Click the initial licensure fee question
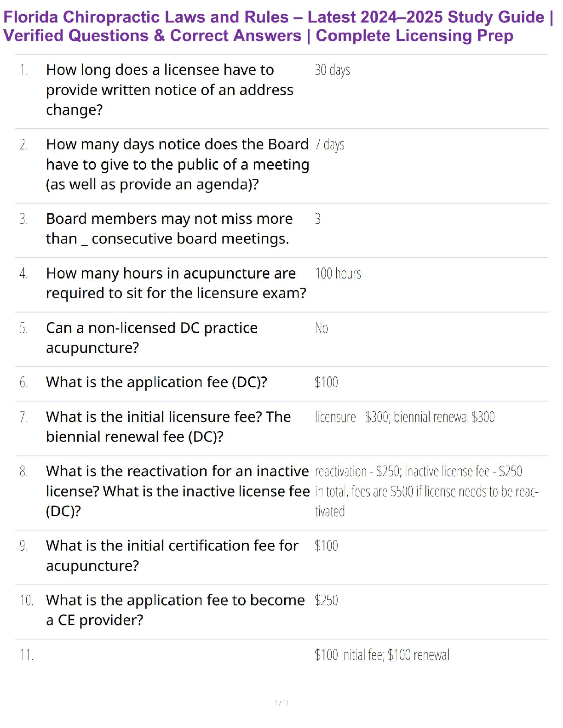 pos(168,427)
